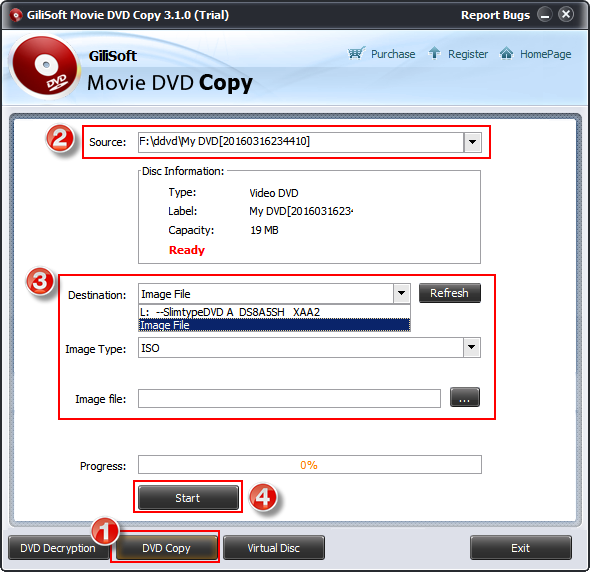Click the Exit button

click(x=520, y=548)
